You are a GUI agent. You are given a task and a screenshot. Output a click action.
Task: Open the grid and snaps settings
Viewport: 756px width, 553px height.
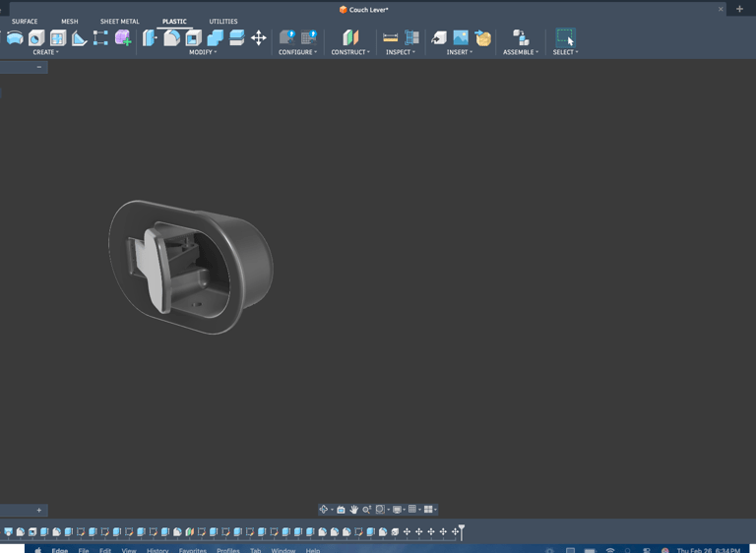pyautogui.click(x=413, y=510)
